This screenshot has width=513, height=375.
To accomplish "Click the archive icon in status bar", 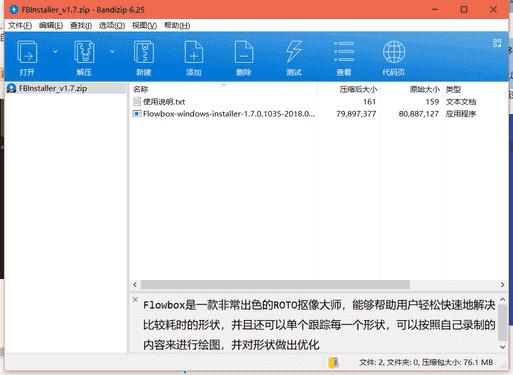I will click(333, 363).
